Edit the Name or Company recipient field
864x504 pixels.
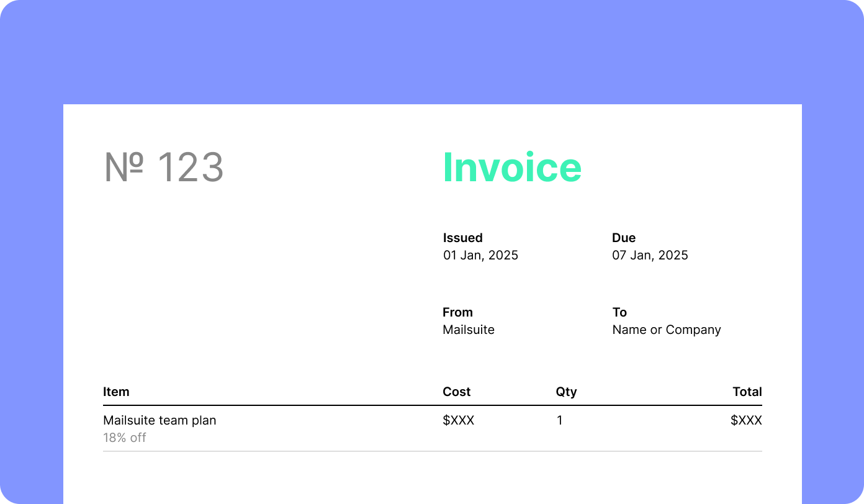666,330
